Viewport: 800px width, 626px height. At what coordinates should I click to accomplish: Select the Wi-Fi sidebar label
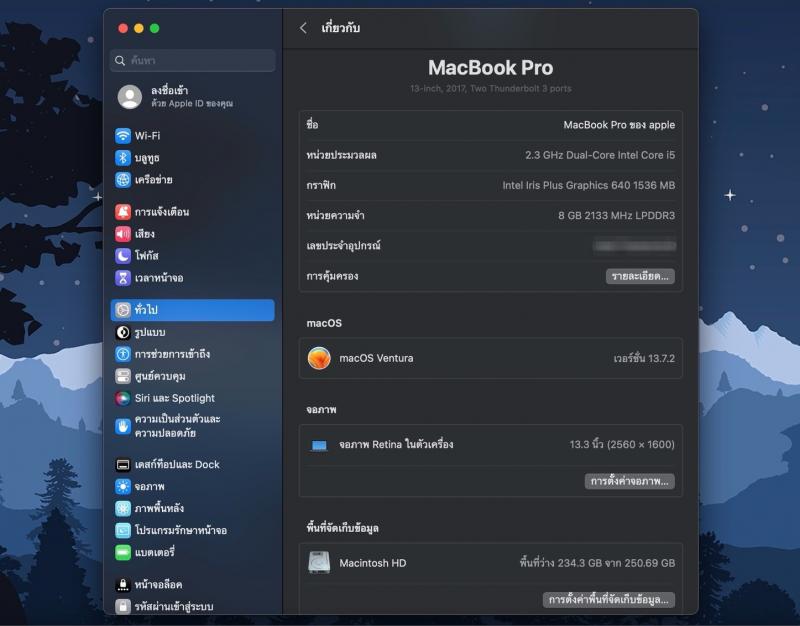click(x=147, y=136)
